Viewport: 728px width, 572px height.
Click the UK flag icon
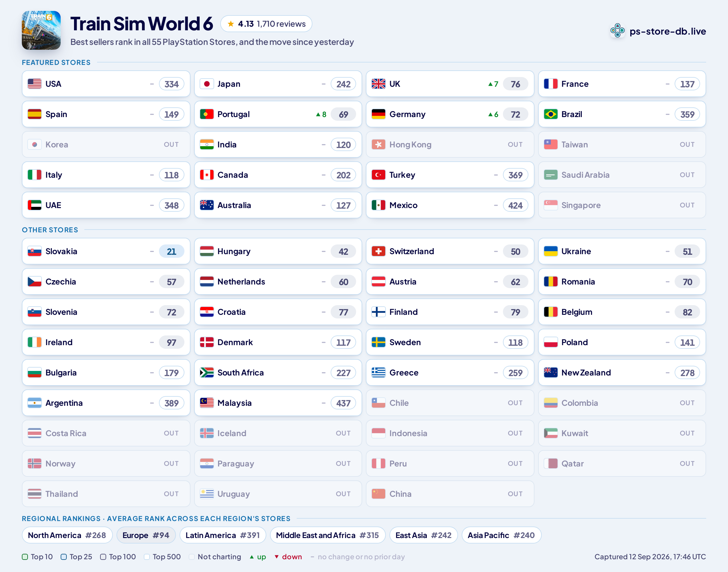378,84
